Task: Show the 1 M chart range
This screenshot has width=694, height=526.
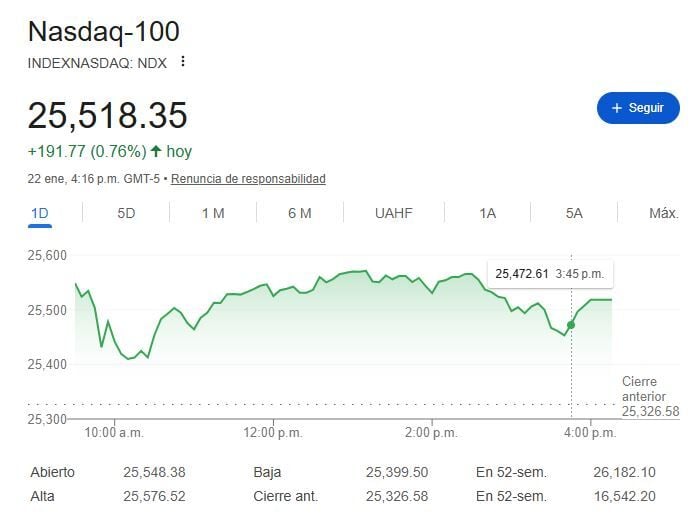Action: point(212,213)
